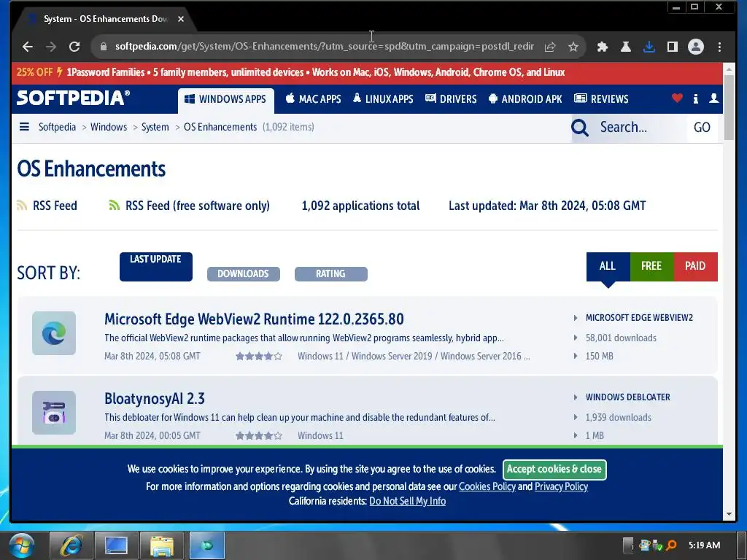Click the page vertical scrollbar thumb
Screen dimensions: 747x560
pyautogui.click(x=729, y=107)
